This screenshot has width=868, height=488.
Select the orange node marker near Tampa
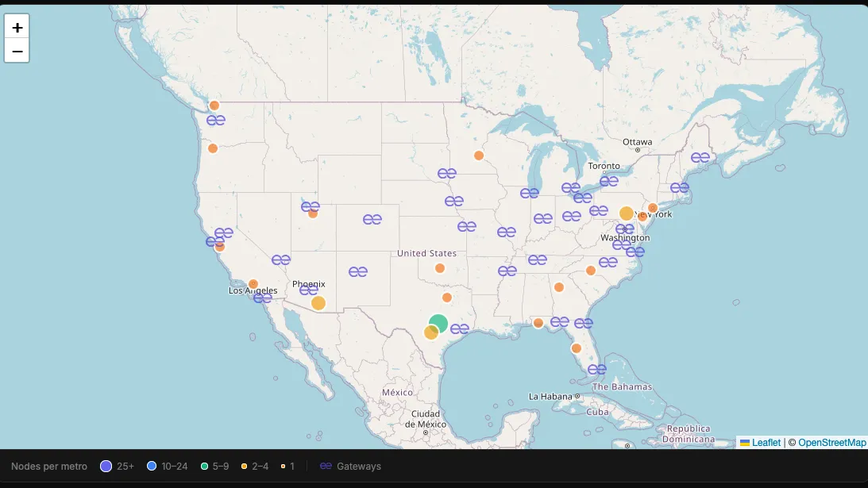577,348
